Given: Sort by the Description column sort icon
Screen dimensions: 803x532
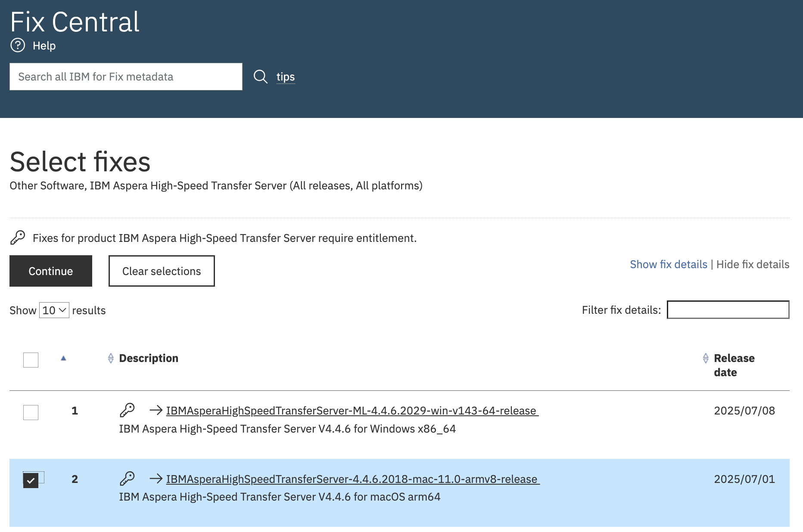Looking at the screenshot, I should coord(111,358).
